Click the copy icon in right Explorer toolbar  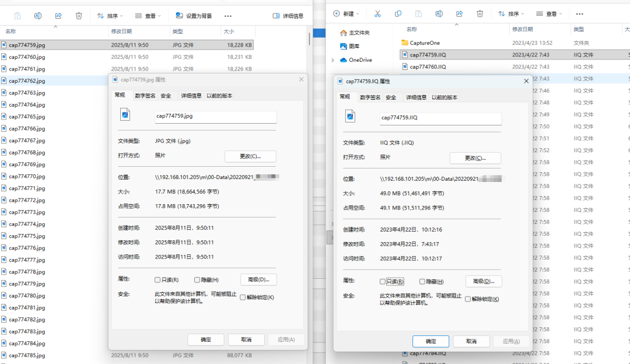(x=398, y=13)
